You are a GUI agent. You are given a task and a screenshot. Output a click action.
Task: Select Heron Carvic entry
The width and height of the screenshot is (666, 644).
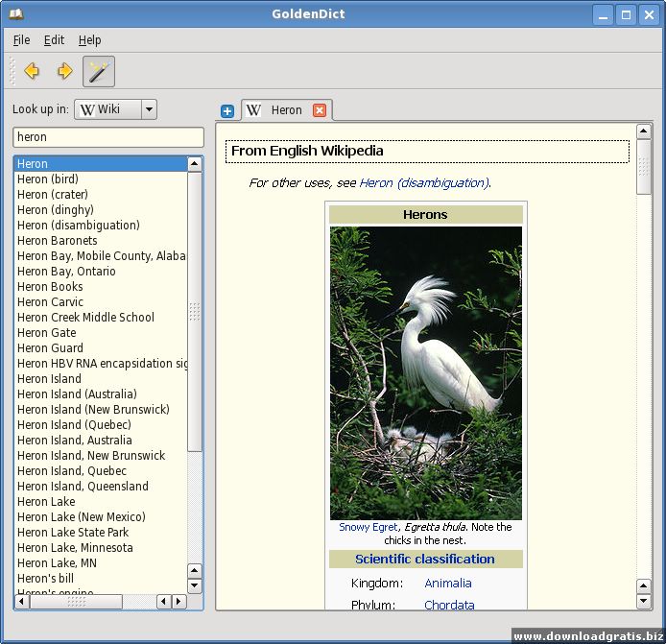coord(101,302)
